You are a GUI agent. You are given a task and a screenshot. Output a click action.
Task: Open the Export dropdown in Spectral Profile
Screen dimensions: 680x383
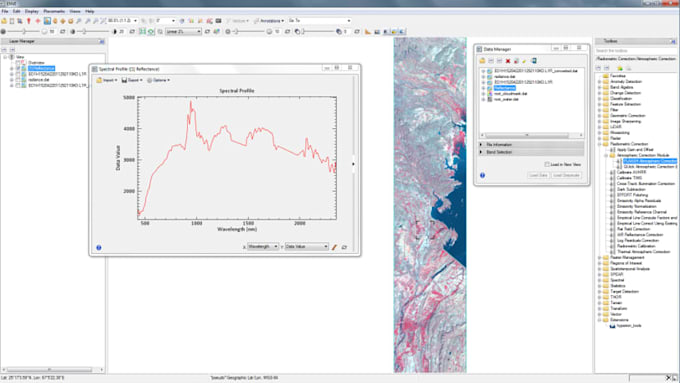coord(132,80)
